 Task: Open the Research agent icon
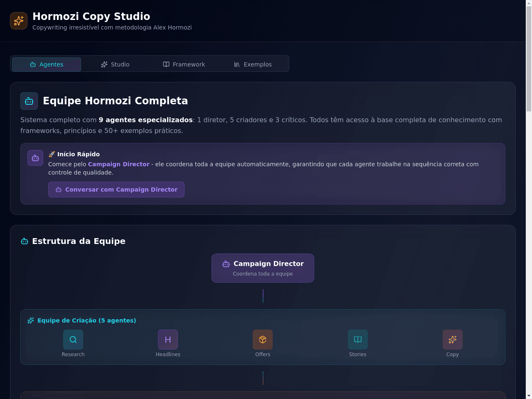73,340
